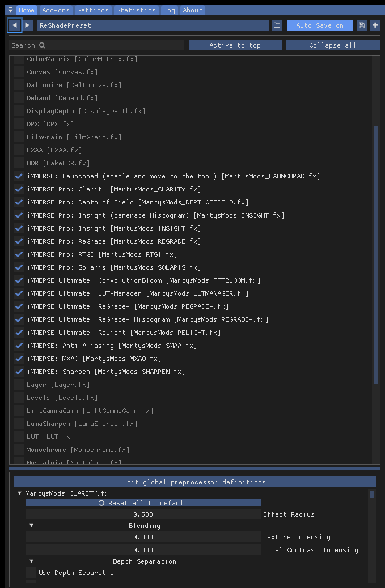
Task: Switch to the Statistics tab
Action: click(x=136, y=10)
